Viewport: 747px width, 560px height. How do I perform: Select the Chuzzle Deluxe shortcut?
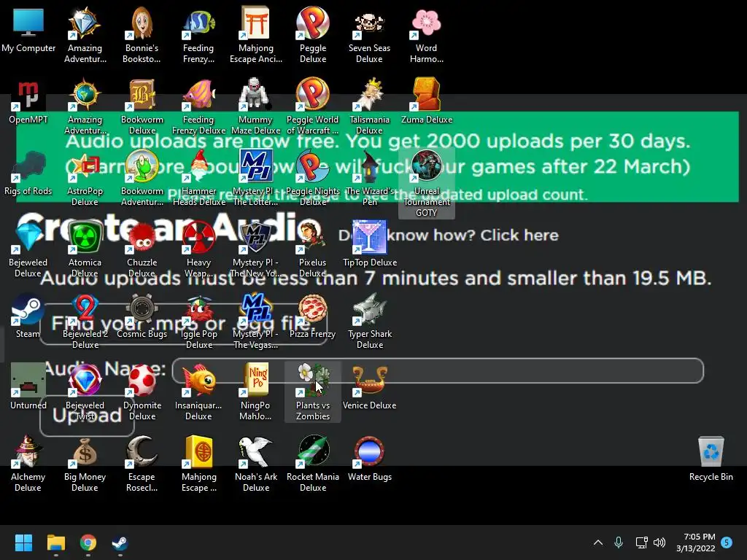[x=142, y=250]
